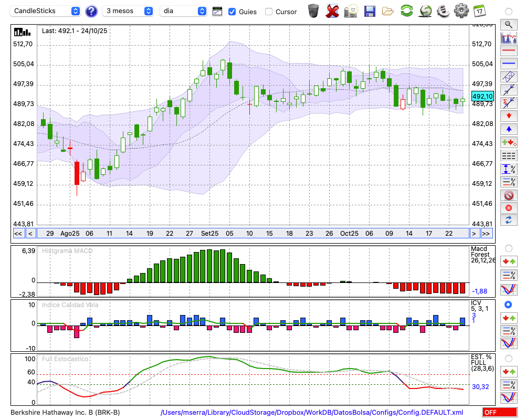This screenshot has width=525, height=420.
Task: Click the date timeline scroll bar
Action: pyautogui.click(x=252, y=234)
